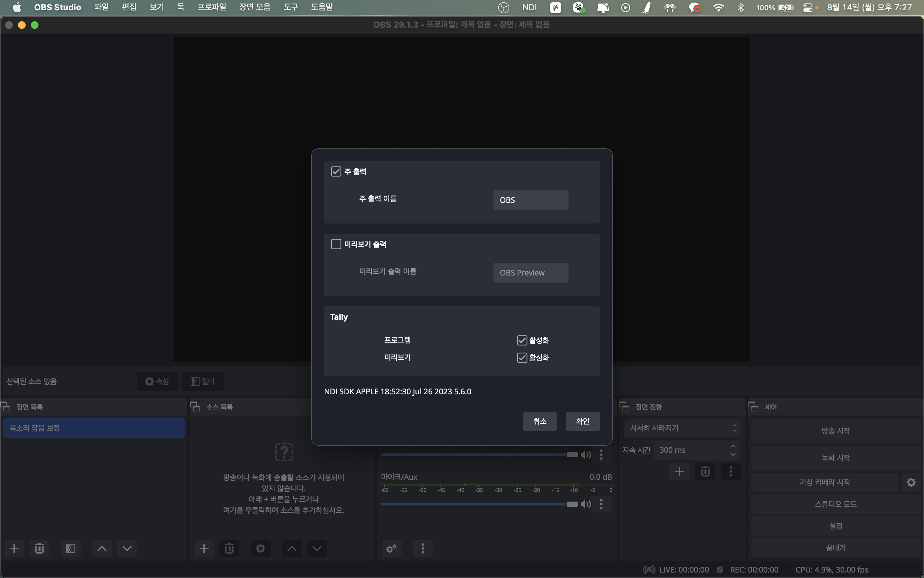Open 설정 in the controls panel
The width and height of the screenshot is (924, 578).
pos(836,526)
